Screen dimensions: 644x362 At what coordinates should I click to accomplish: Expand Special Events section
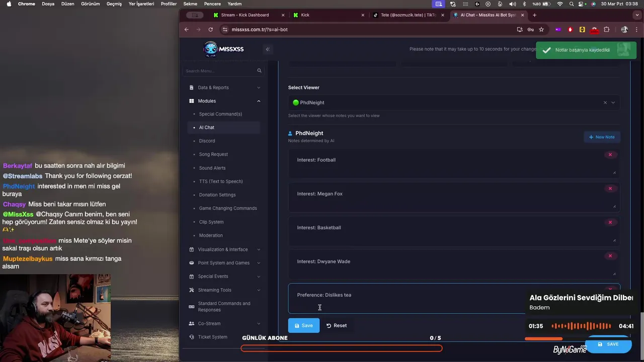[x=224, y=277]
